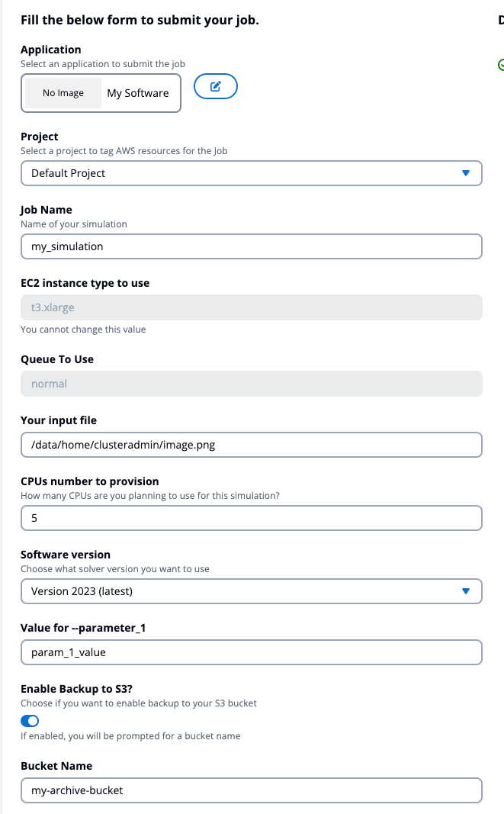The width and height of the screenshot is (504, 814).
Task: Click the CPUs number to provision label
Action: [x=90, y=481]
